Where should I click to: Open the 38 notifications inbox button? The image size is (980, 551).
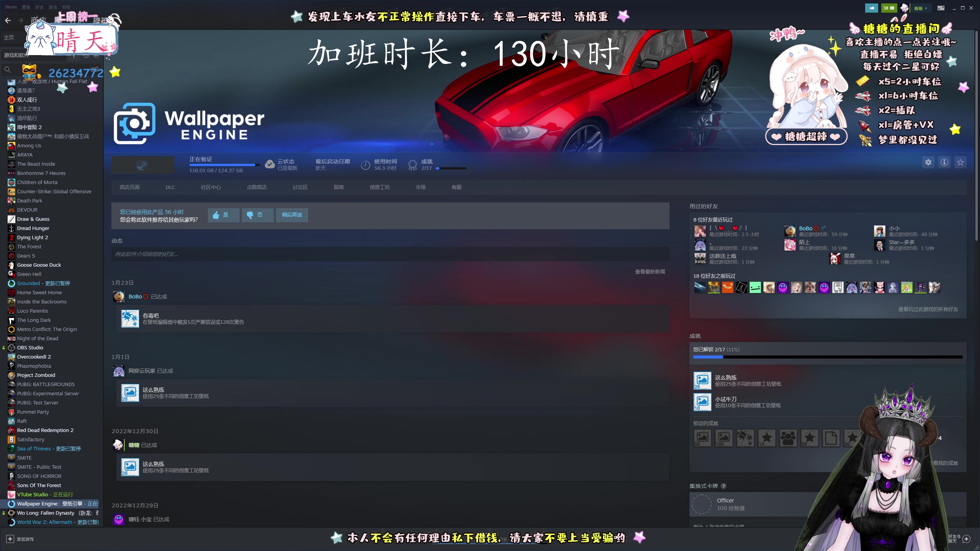click(889, 8)
